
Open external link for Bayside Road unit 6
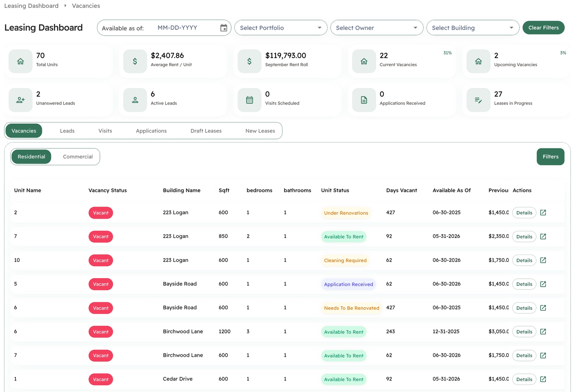[543, 308]
